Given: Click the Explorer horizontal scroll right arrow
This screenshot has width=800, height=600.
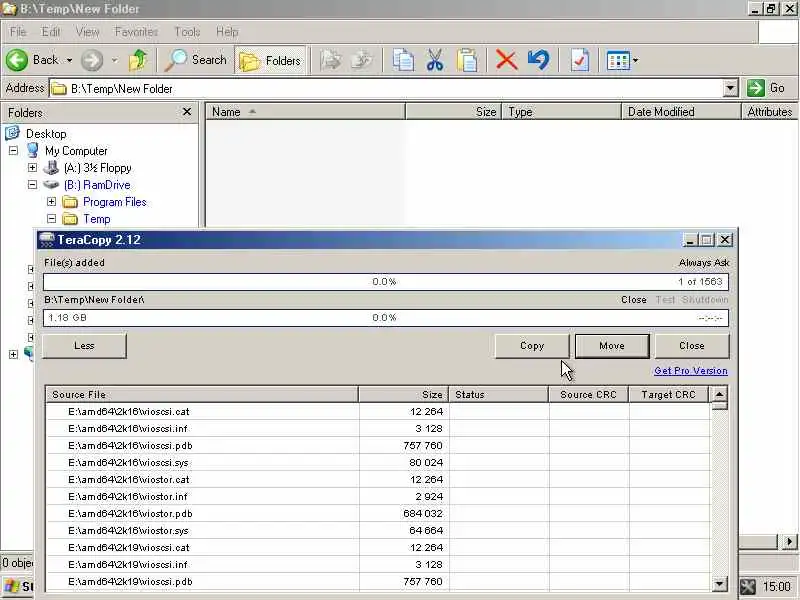Looking at the screenshot, I should pyautogui.click(x=789, y=541).
